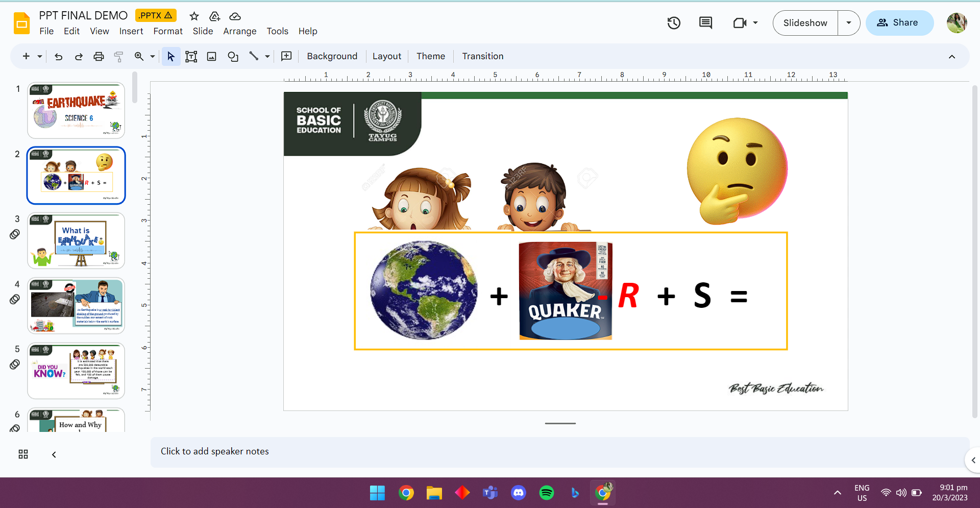Open the Tools menu
The image size is (980, 508).
[x=277, y=31]
